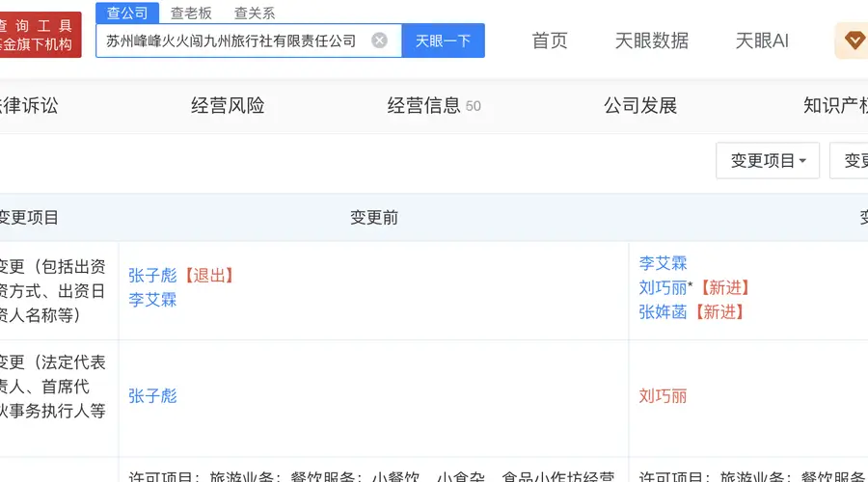
Task: Open 李艾霖 link in the after-change column
Action: (x=663, y=263)
